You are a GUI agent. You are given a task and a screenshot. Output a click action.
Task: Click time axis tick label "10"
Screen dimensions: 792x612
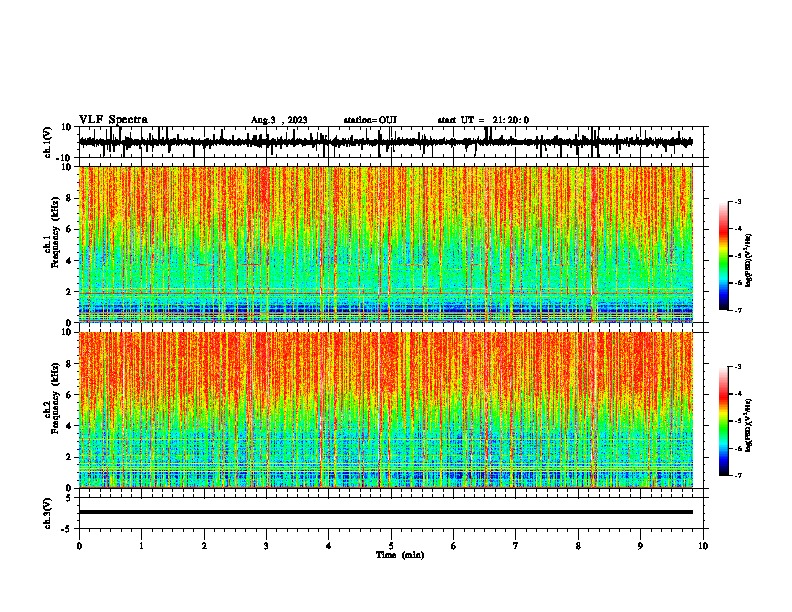pos(703,546)
